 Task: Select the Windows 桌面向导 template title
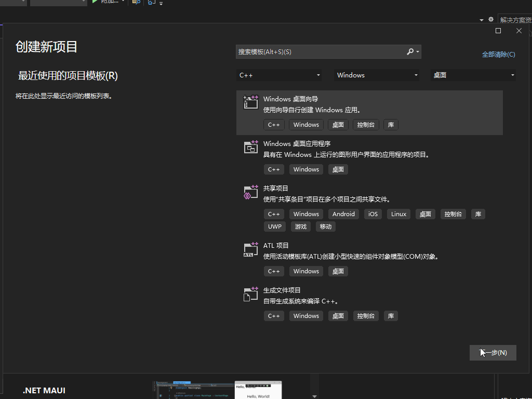291,99
